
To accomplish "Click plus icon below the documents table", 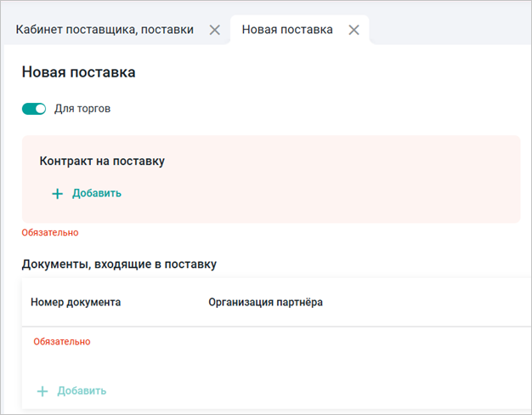I will [42, 390].
